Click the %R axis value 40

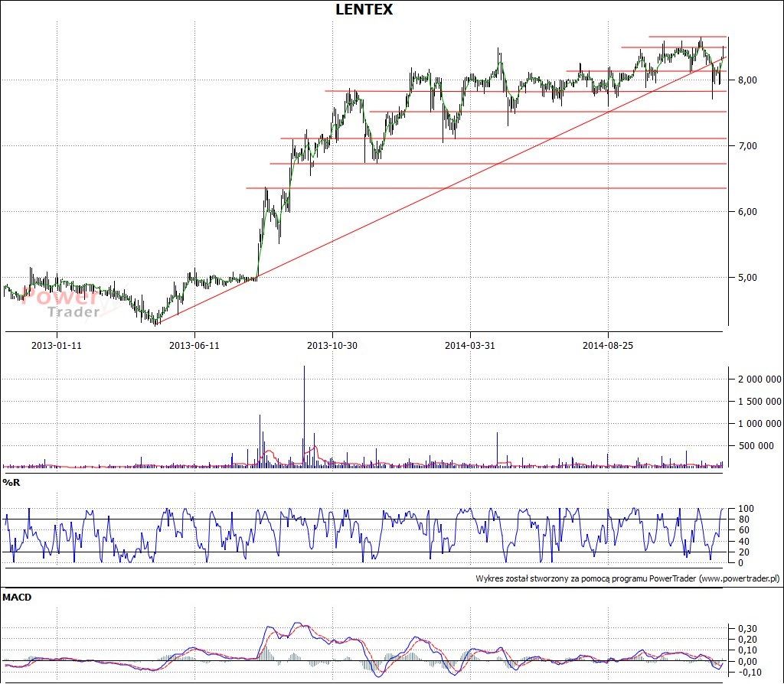coord(744,542)
